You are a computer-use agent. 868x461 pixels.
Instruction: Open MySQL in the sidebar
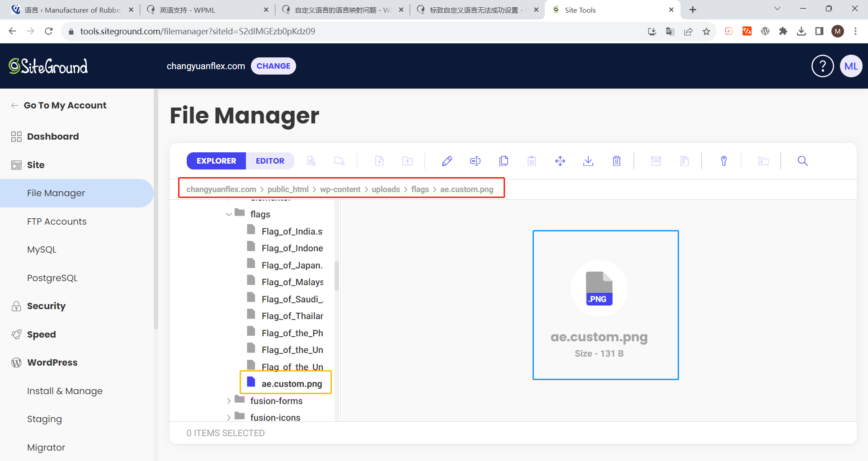pos(42,249)
